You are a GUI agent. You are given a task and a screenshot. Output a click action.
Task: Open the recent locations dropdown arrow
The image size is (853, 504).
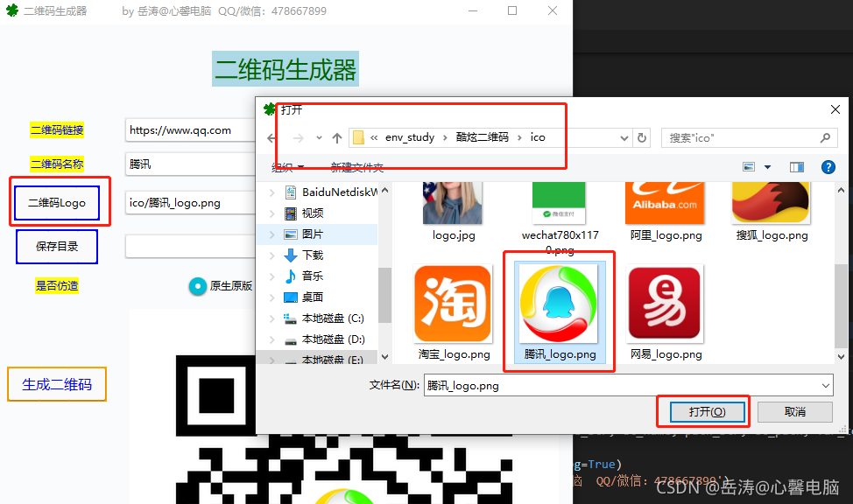[x=319, y=138]
